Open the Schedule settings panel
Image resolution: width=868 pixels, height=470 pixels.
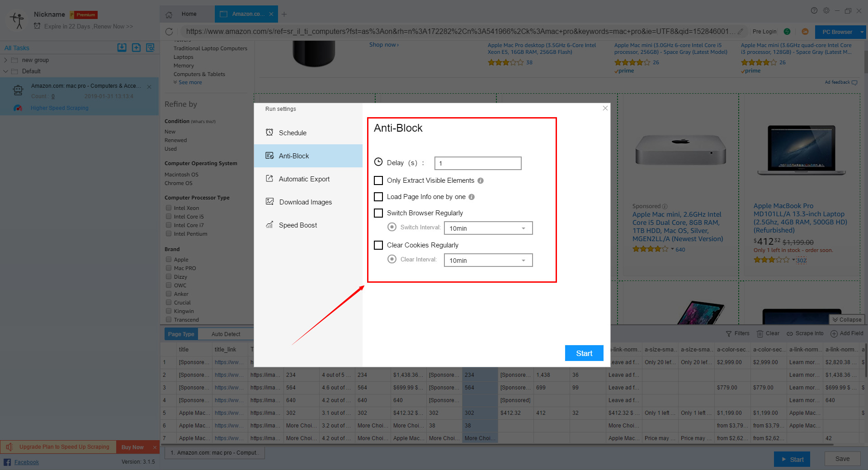tap(292, 133)
